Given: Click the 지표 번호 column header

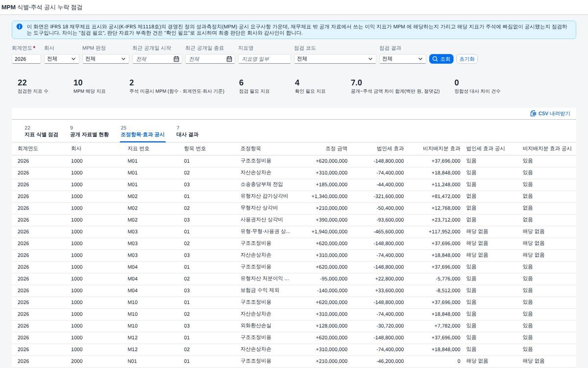Looking at the screenshot, I should coord(139,149).
